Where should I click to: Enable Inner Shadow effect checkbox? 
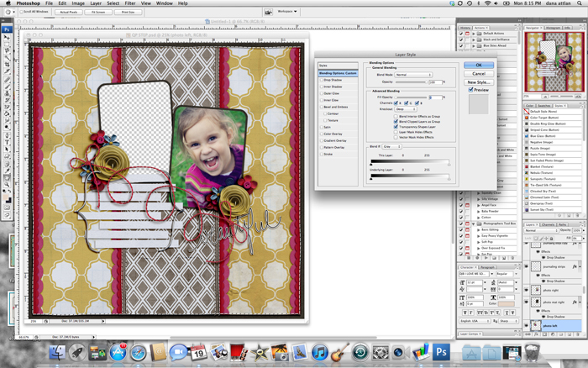point(322,87)
